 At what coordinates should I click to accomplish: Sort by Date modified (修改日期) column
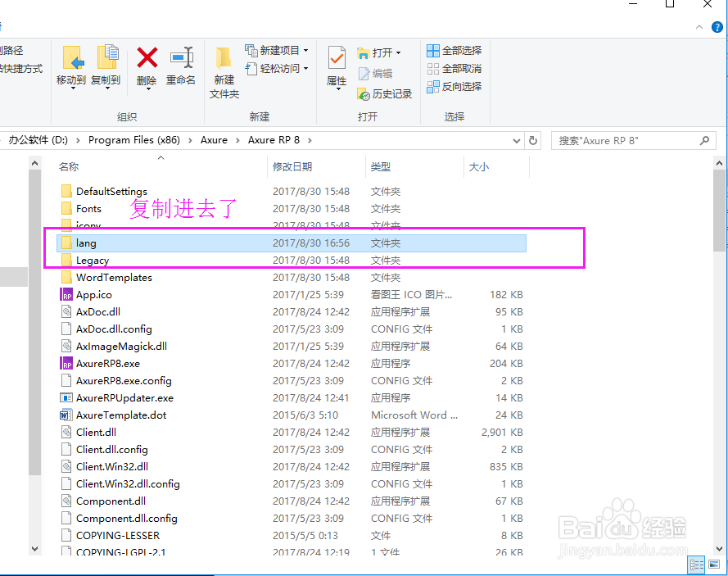292,167
